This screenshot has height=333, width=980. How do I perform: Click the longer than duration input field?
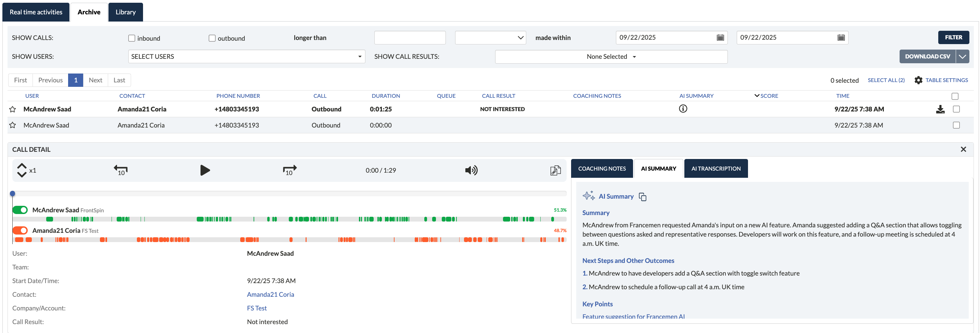pyautogui.click(x=410, y=38)
